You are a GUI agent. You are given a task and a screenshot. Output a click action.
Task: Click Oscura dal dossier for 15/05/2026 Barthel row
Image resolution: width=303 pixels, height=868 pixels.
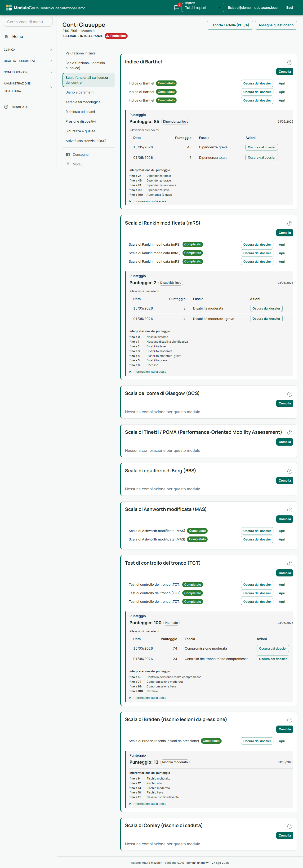[262, 147]
